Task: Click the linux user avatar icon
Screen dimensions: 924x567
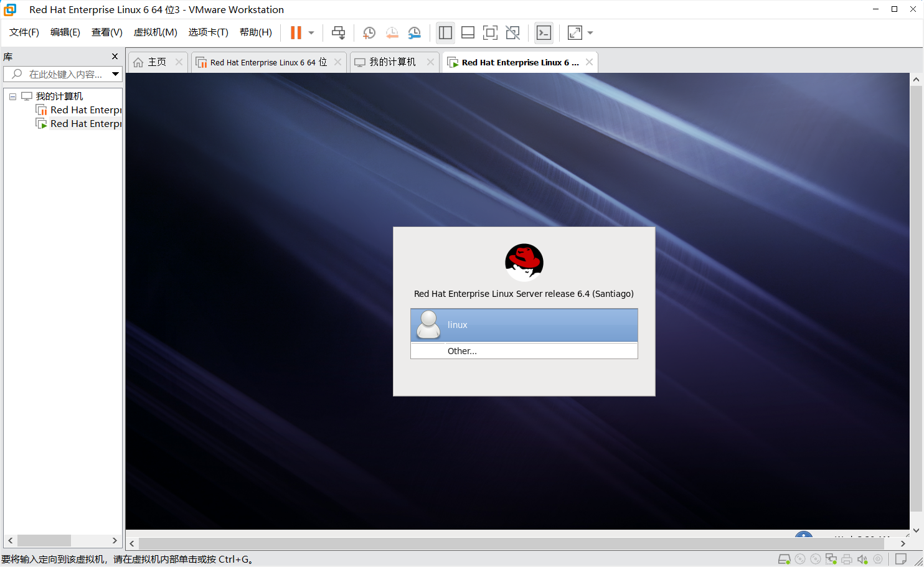Action: point(428,325)
